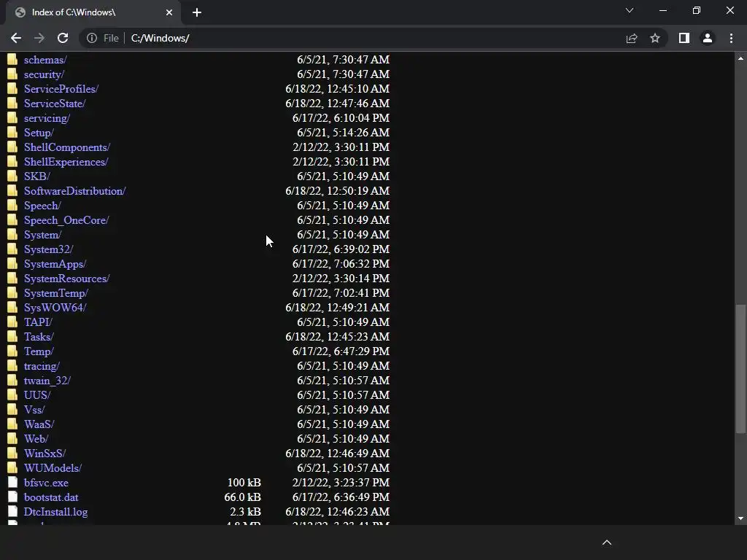Open the ShellComponents/ folder
The height and width of the screenshot is (560, 747).
(67, 147)
